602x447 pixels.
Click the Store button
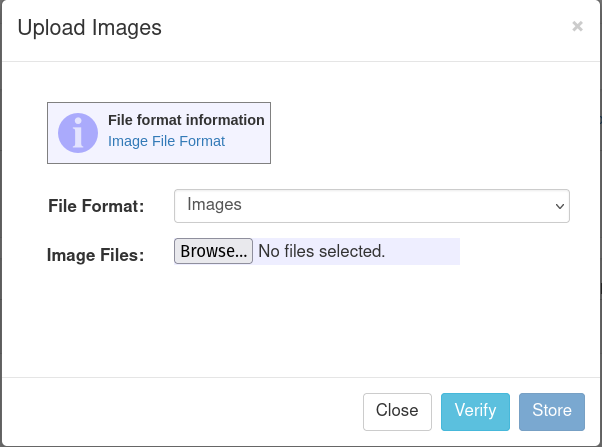pos(552,412)
